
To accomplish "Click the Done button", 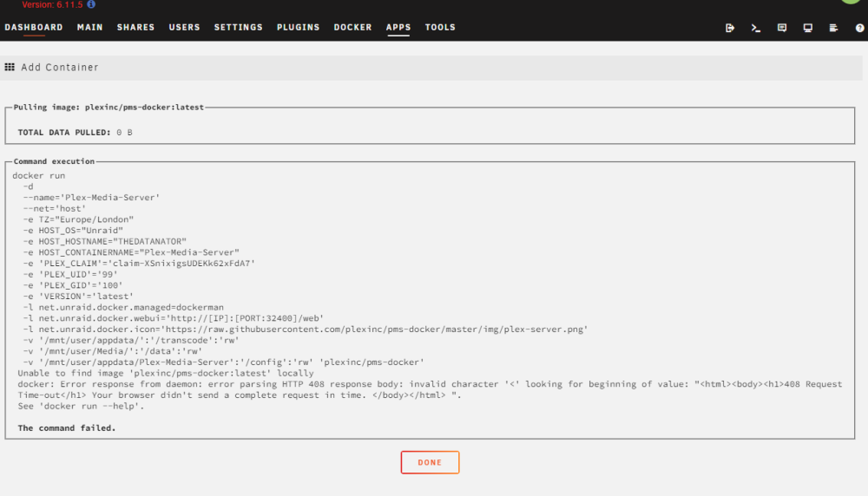I will pyautogui.click(x=431, y=462).
